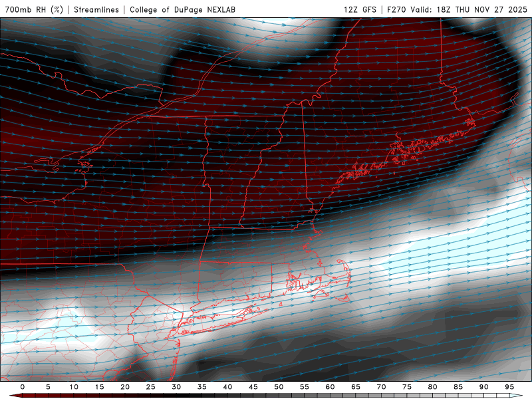Pick the colorbar value "65"
The height and width of the screenshot is (399, 532).
[x=356, y=387]
